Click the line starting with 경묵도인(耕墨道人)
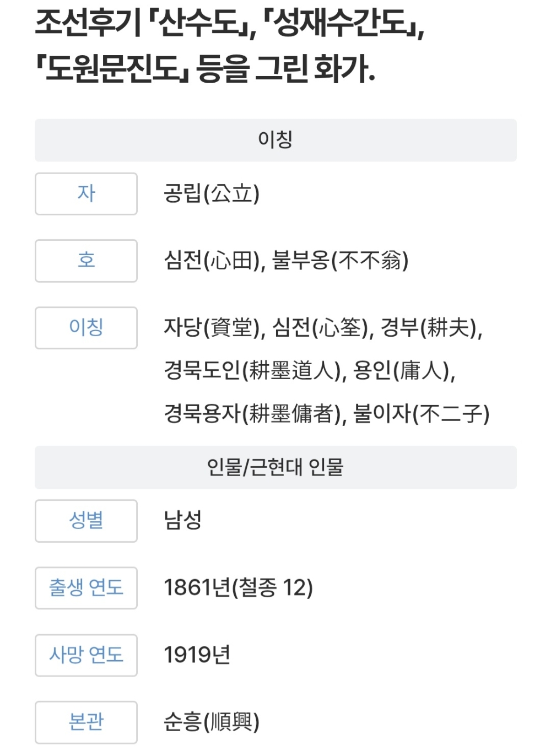This screenshot has width=551, height=756. tap(310, 370)
